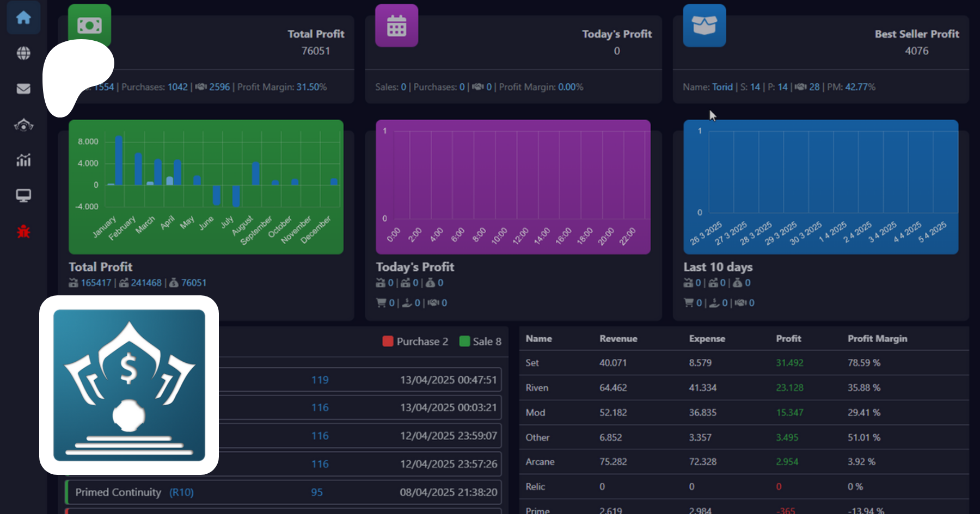The width and height of the screenshot is (980, 514).
Task: Click the green money Total Profit icon
Action: tap(89, 25)
